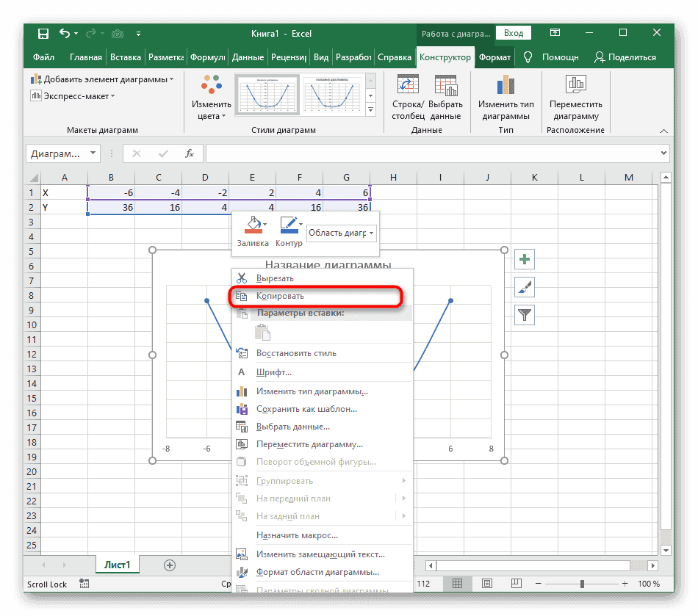
Task: Click Заливка fill color button
Action: tap(253, 231)
